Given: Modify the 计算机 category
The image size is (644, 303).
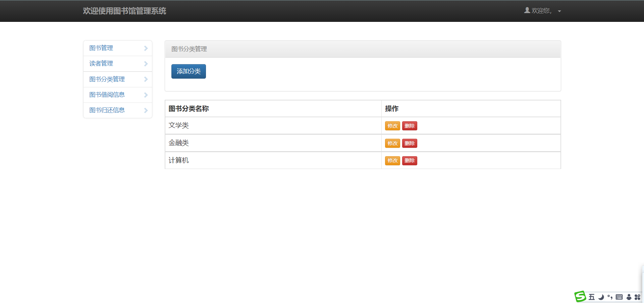Looking at the screenshot, I should coord(392,161).
